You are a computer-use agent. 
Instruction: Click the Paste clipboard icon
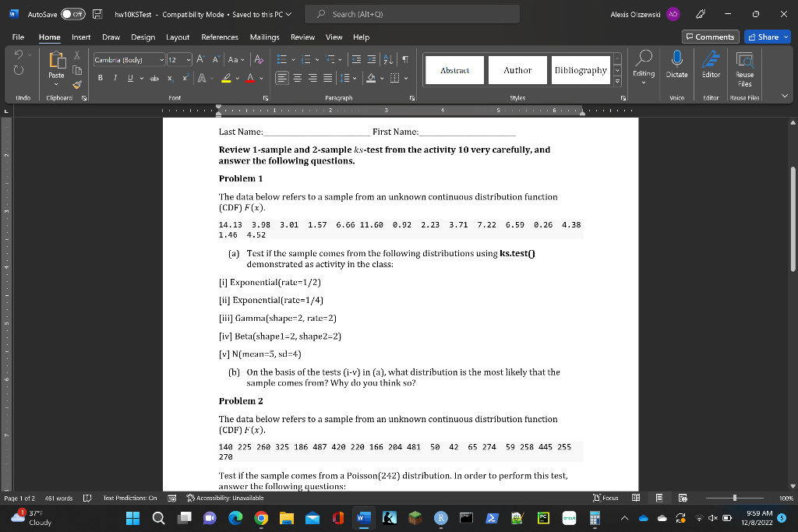[x=57, y=60]
